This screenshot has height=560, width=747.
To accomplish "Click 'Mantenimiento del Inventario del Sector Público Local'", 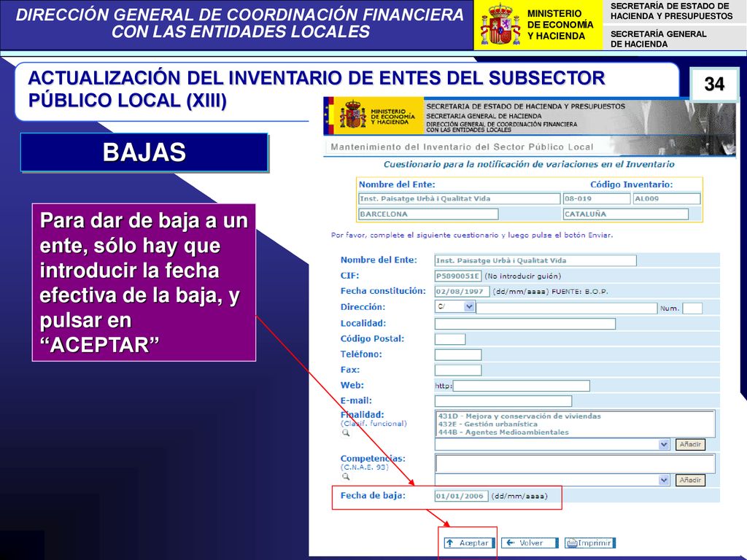I will (x=462, y=147).
